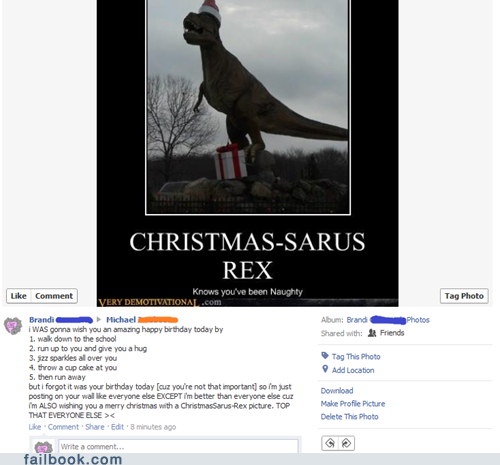Screen dimensions: 500x465
Task: Rotate the photo left (counterclockwise)
Action: [330, 443]
